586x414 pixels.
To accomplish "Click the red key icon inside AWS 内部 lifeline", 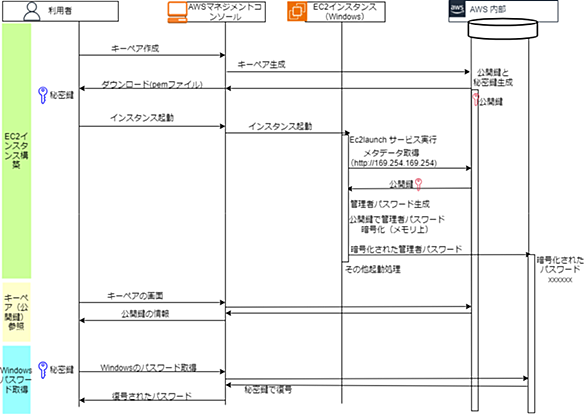I will pos(476,100).
